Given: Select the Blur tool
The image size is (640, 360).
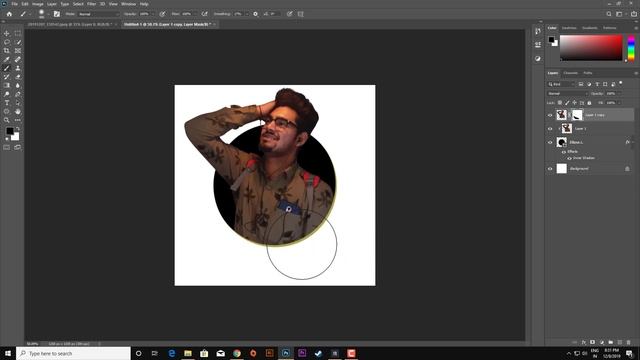Looking at the screenshot, I should tap(18, 85).
